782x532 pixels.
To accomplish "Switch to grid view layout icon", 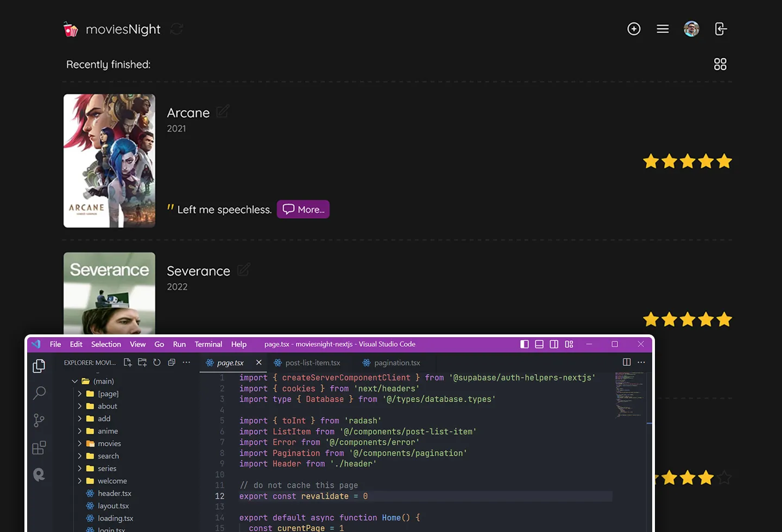I will tap(720, 64).
